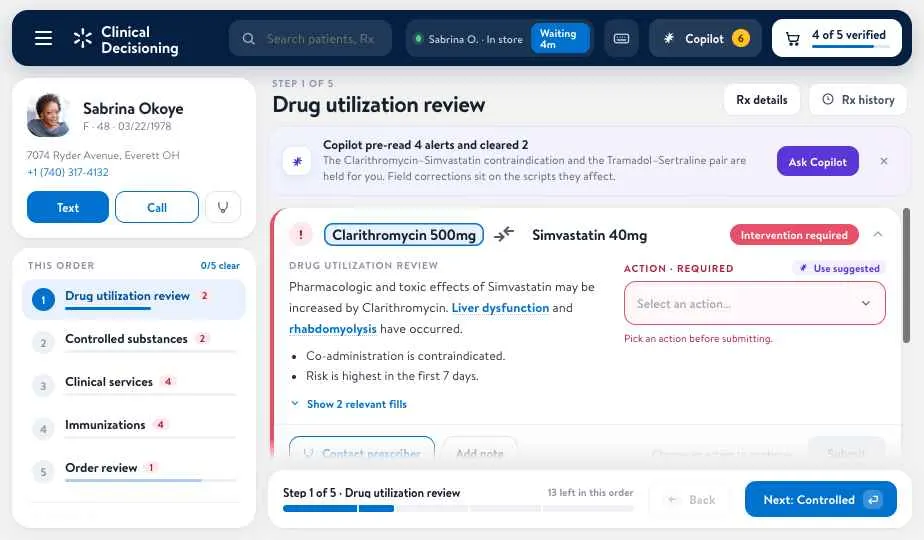The image size is (924, 540).
Task: Open Rx history
Action: click(x=859, y=100)
